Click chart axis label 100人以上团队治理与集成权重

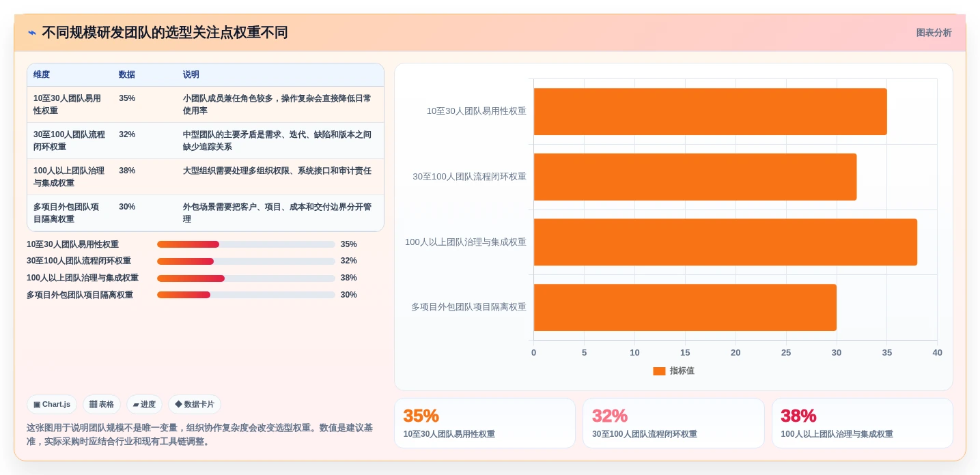point(466,242)
